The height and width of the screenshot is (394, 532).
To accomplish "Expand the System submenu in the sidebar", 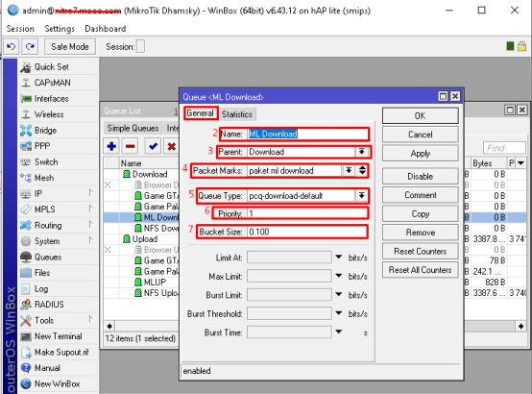I will pos(90,241).
